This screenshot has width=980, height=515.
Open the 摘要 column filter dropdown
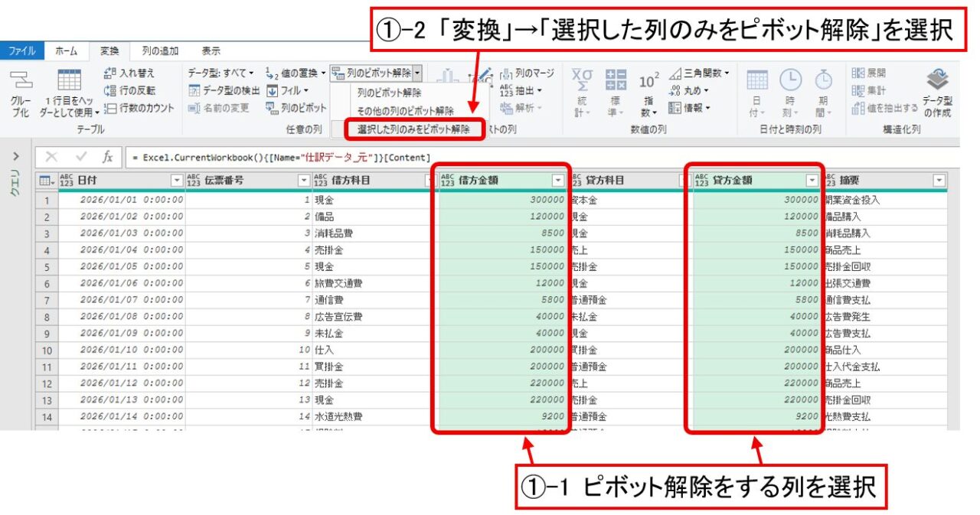(939, 181)
